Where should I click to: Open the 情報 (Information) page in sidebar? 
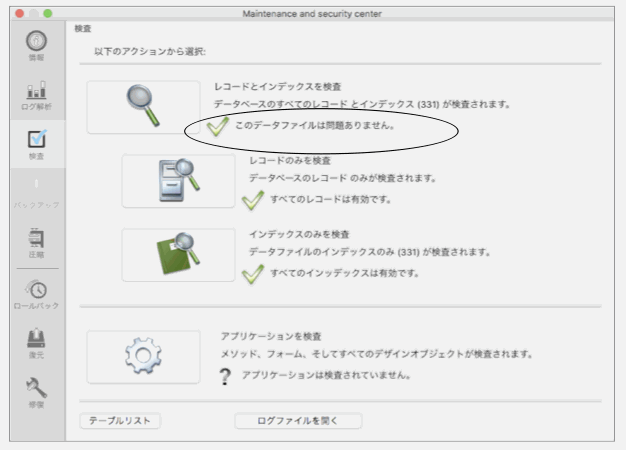pos(35,46)
